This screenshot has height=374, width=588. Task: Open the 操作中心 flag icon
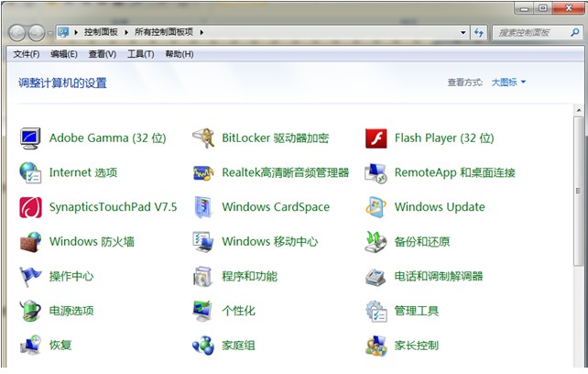[30, 276]
